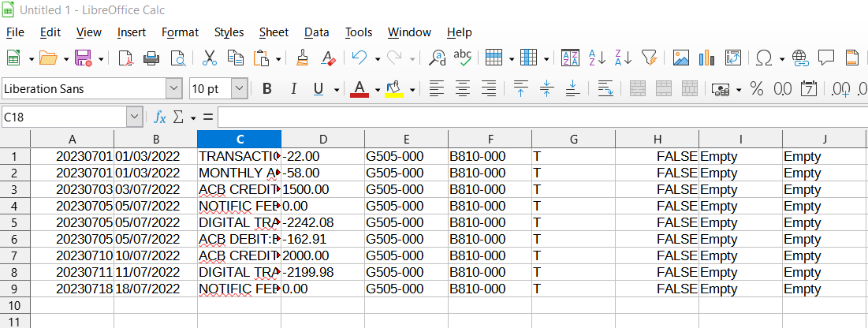Click the Clone Formatting paintbrush icon

302,58
